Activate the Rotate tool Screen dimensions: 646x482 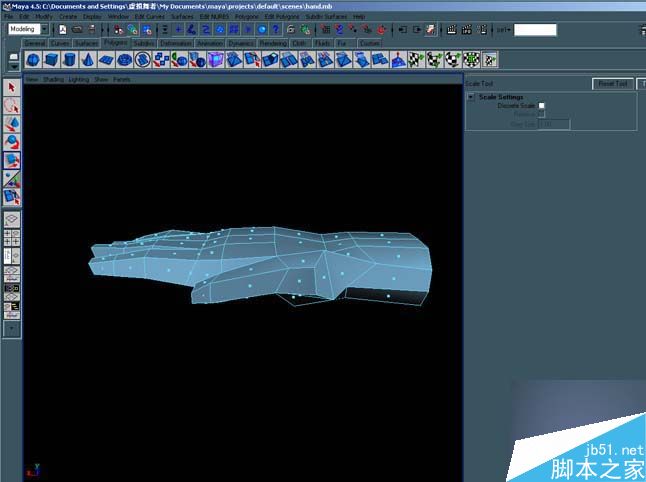coord(12,142)
